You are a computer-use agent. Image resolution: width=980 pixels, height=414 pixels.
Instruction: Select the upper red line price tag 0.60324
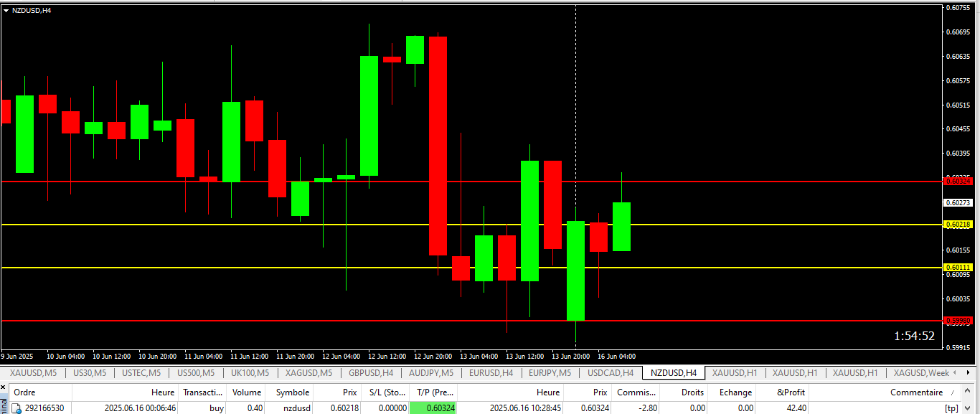(958, 182)
